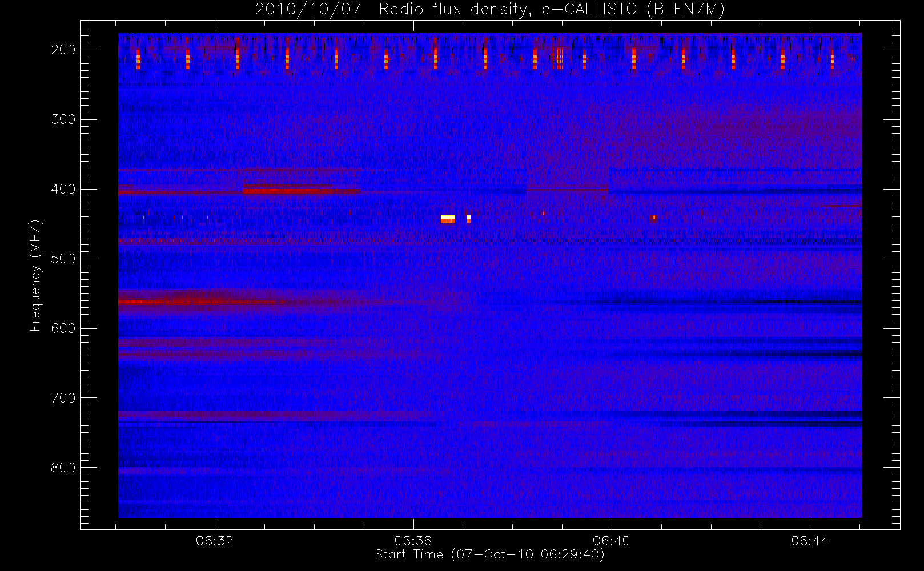Click the 'Start Time (07-Oct-10 06:29:40)' axis label
This screenshot has width=924, height=571.
coord(489,554)
